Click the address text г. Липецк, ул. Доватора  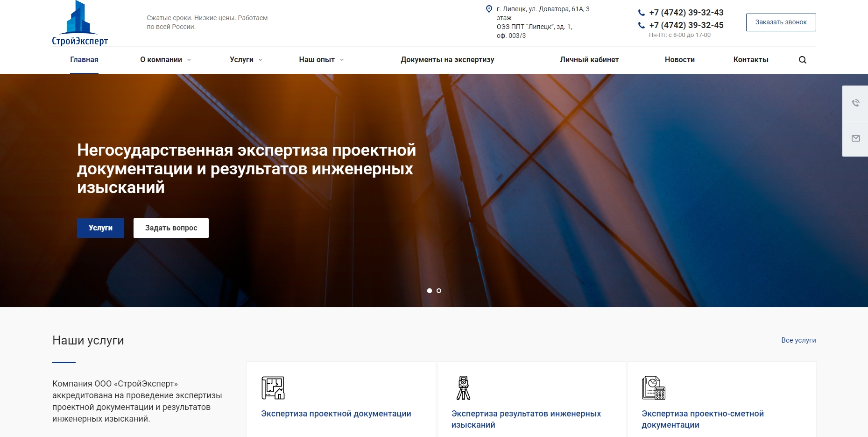tap(543, 22)
